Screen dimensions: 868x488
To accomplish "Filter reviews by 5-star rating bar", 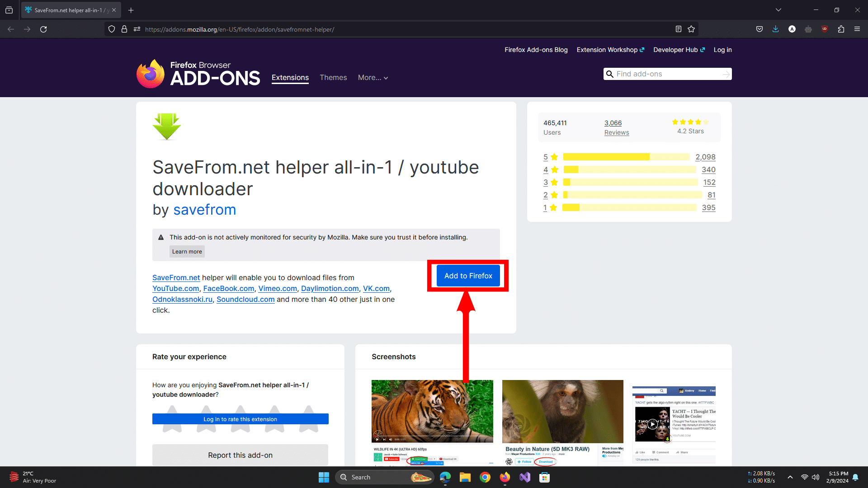I will click(626, 157).
